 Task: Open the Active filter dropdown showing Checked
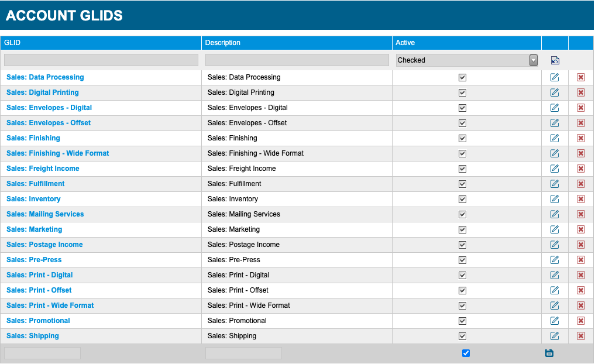pyautogui.click(x=467, y=60)
